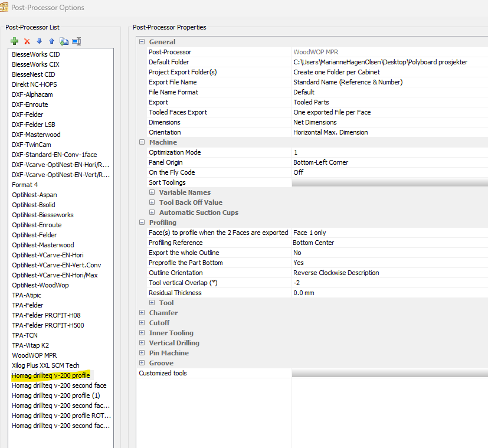This screenshot has width=488, height=448.
Task: Click the rename post-processor icon
Action: (76, 41)
